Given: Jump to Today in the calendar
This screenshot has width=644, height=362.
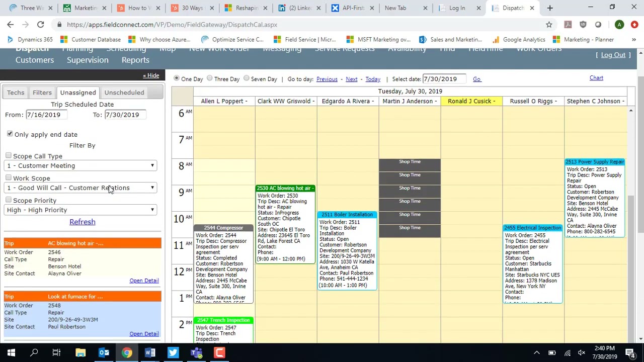Looking at the screenshot, I should tap(373, 79).
